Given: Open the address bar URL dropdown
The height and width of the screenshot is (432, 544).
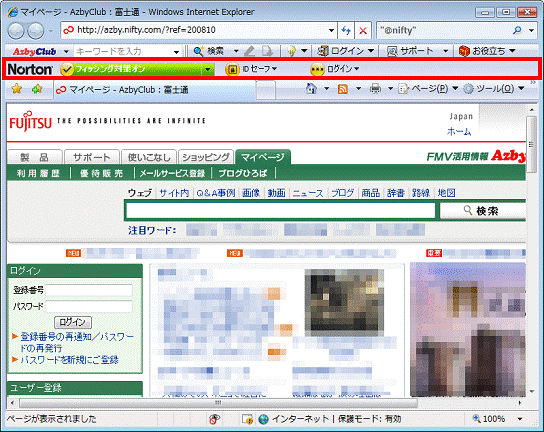Looking at the screenshot, I should tap(331, 31).
